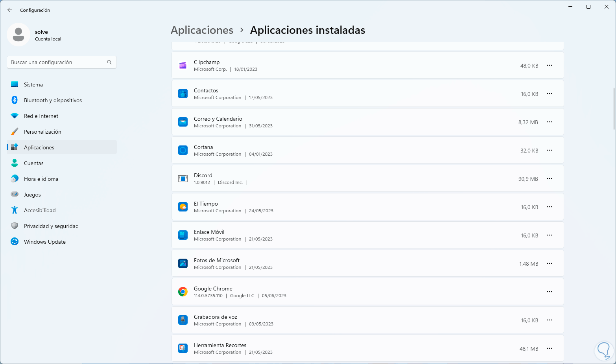Screen dimensions: 616x364
Task: Click the Cortana app icon
Action: point(183,150)
